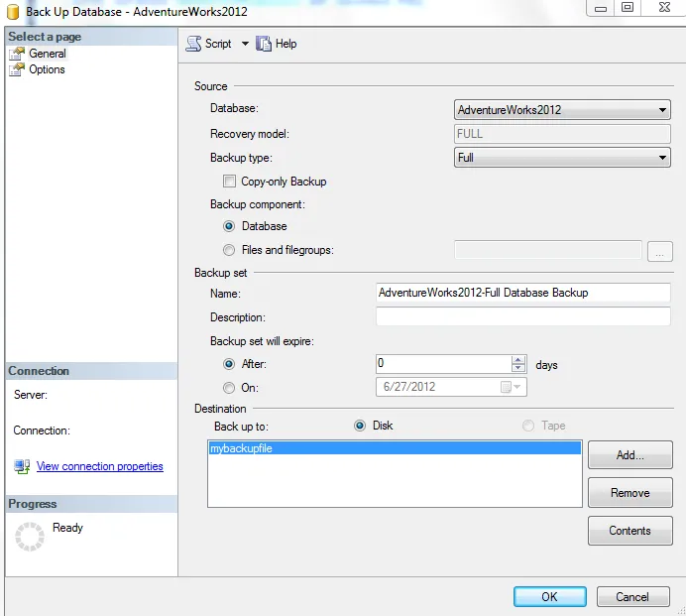Viewport: 686px width, 616px height.
Task: Open the Script dropdown arrow
Action: pos(245,44)
